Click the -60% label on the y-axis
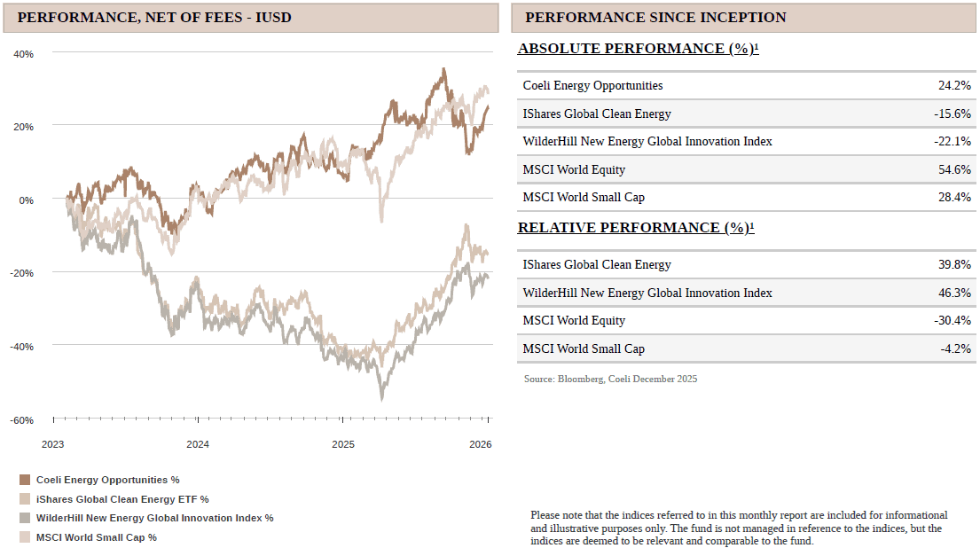Viewport: 980px width, 548px height. click(x=21, y=419)
